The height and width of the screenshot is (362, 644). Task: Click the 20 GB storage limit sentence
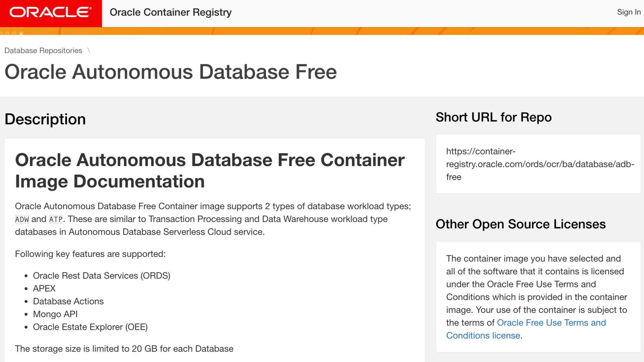124,349
